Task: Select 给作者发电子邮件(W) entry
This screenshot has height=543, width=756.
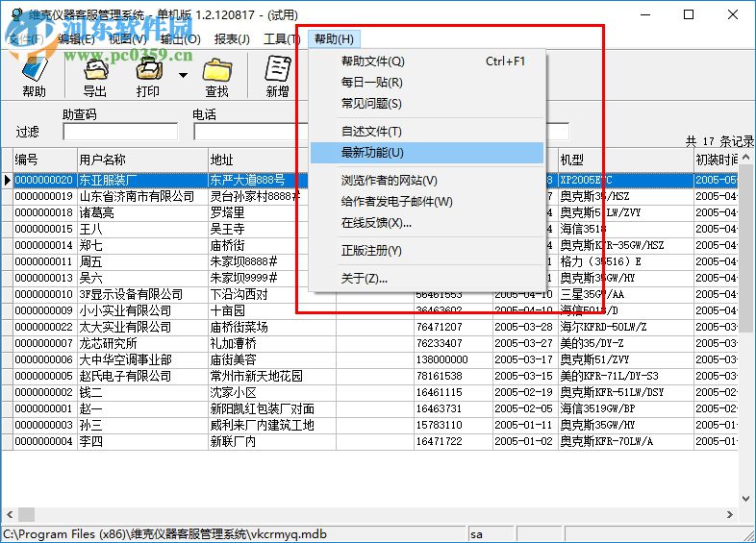Action: pos(427,202)
